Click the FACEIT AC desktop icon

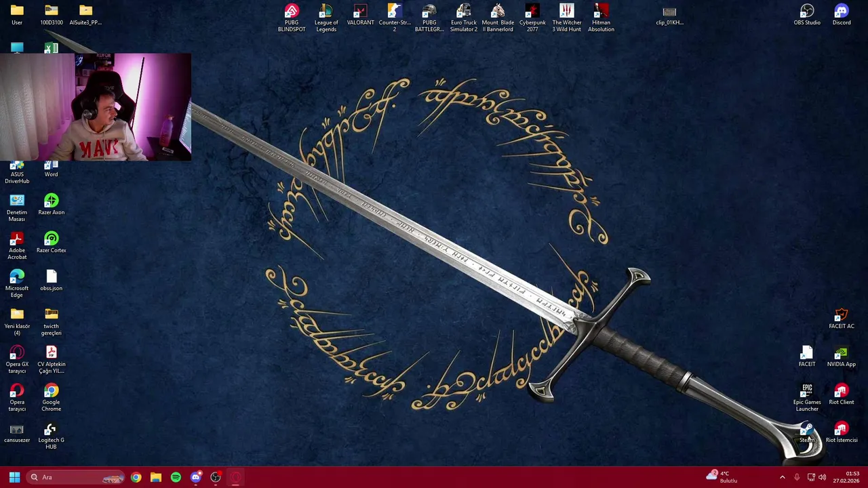(842, 319)
